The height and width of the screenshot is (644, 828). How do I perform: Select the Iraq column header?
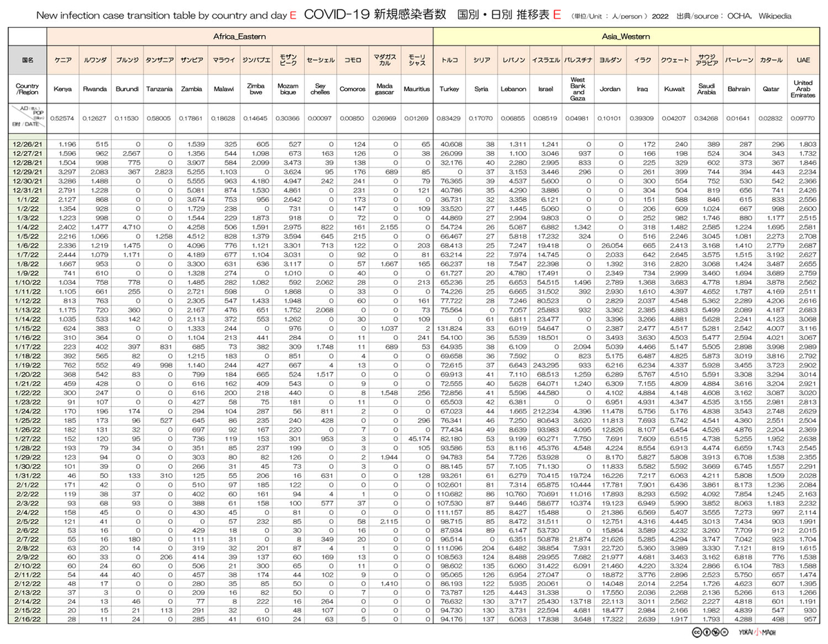642,89
